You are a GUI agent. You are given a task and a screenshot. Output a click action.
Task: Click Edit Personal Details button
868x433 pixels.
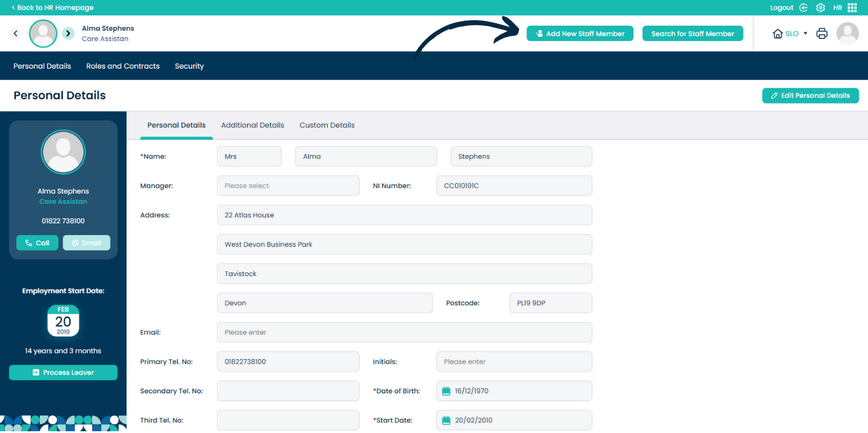[810, 96]
